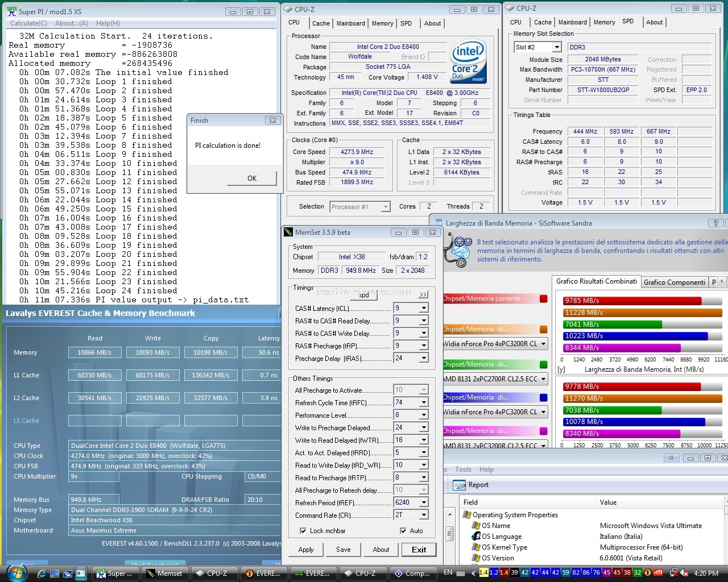Click the tray keyboard icon beside EN
Image resolution: width=728 pixels, height=582 pixels.
click(x=461, y=573)
